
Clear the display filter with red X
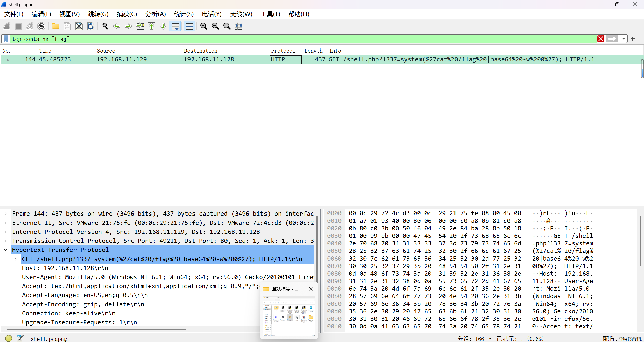point(601,39)
